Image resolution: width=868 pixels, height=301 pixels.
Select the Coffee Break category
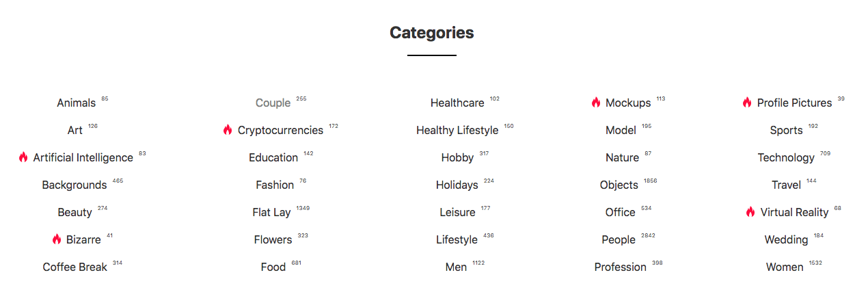[74, 267]
